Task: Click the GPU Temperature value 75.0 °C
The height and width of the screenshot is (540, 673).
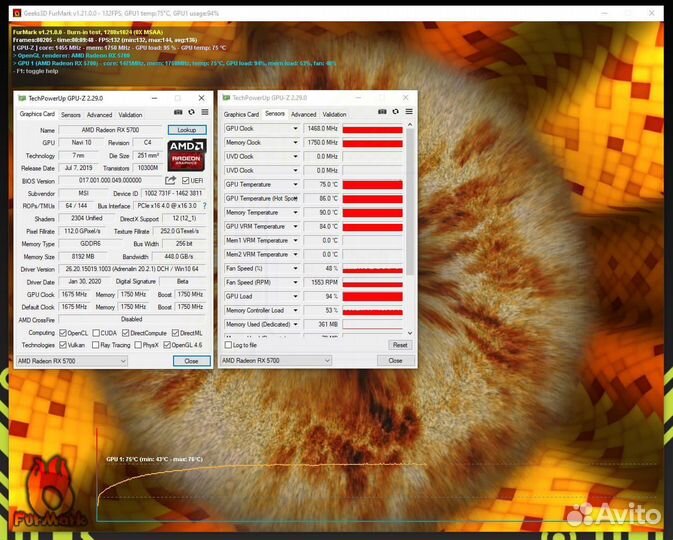Action: (x=321, y=185)
